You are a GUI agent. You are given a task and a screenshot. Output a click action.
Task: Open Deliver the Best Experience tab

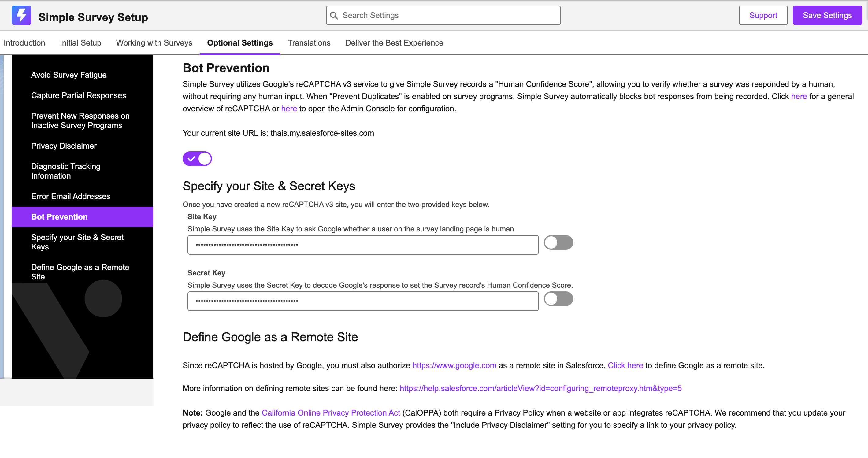click(394, 43)
